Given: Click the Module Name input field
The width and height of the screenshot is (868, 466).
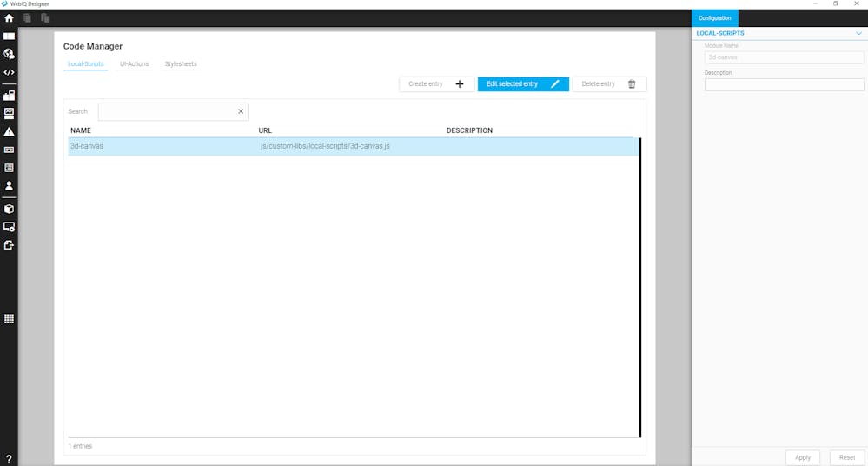Looking at the screenshot, I should click(784, 57).
